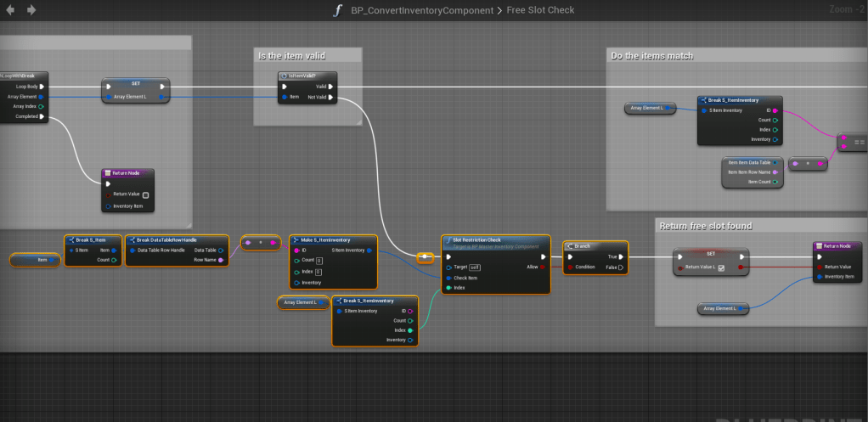Click the function icon beside BP_ConvertInventoryComponent
The width and height of the screenshot is (868, 422).
pos(339,10)
